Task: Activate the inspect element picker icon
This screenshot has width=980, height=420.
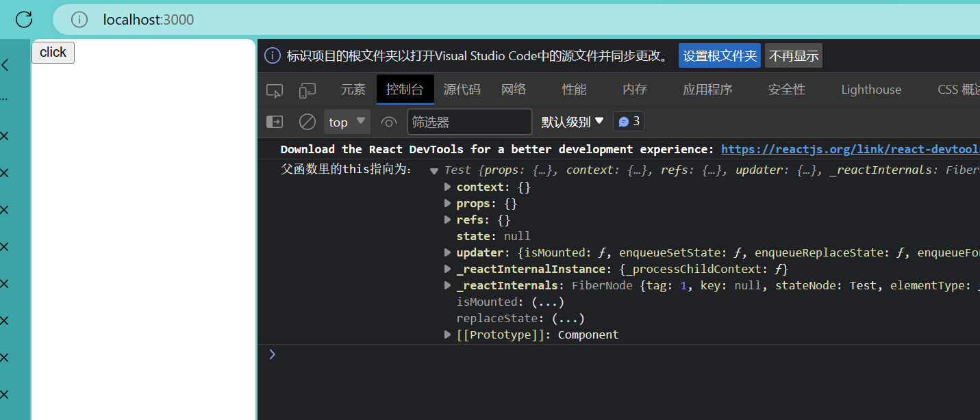Action: [275, 90]
